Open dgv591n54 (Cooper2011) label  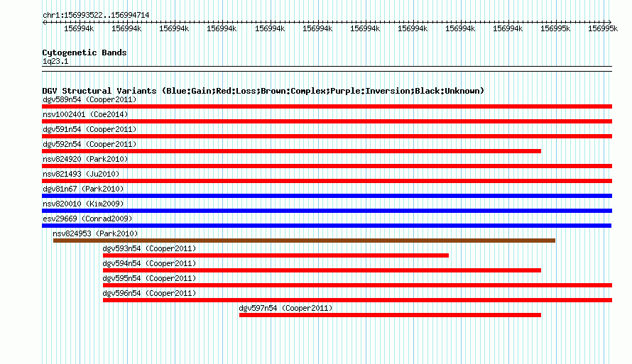(x=89, y=129)
